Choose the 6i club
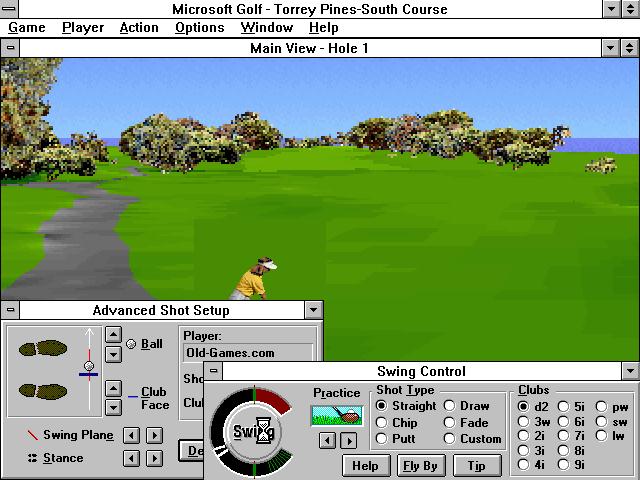Screen dimensions: 640x480 [x=571, y=421]
